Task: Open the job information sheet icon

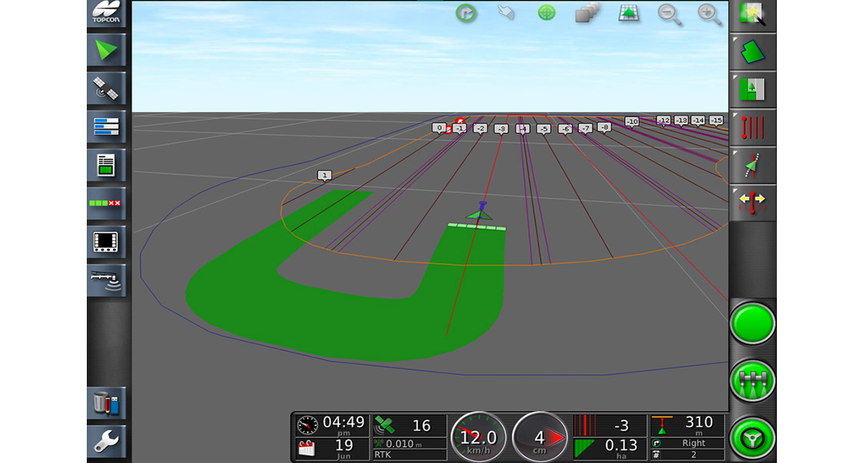Action: pyautogui.click(x=106, y=166)
